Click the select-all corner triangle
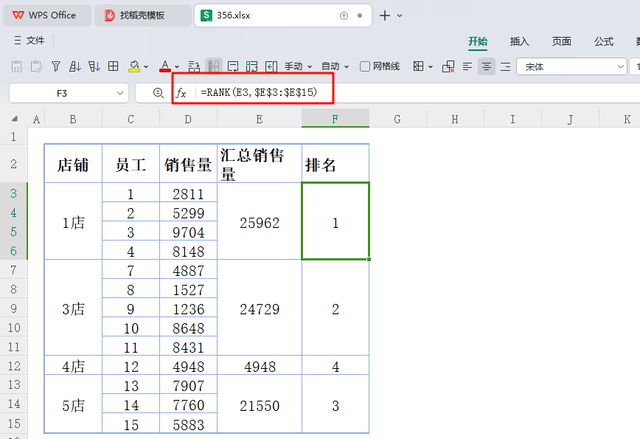The height and width of the screenshot is (439, 640). click(x=15, y=119)
